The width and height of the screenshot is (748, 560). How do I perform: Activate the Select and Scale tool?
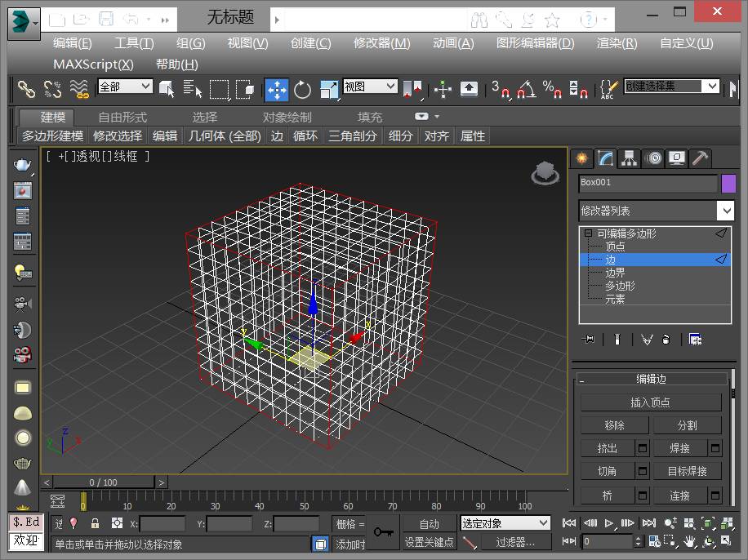(329, 89)
